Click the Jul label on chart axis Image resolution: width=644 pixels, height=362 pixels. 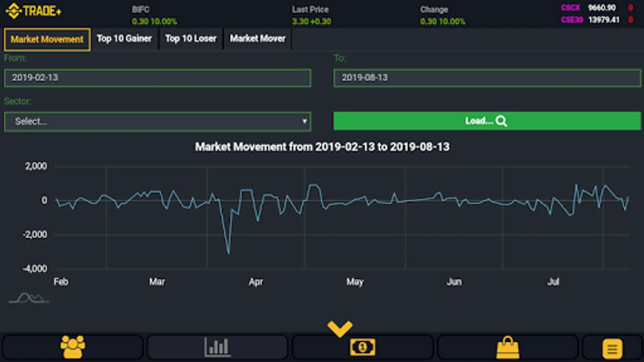pyautogui.click(x=553, y=282)
